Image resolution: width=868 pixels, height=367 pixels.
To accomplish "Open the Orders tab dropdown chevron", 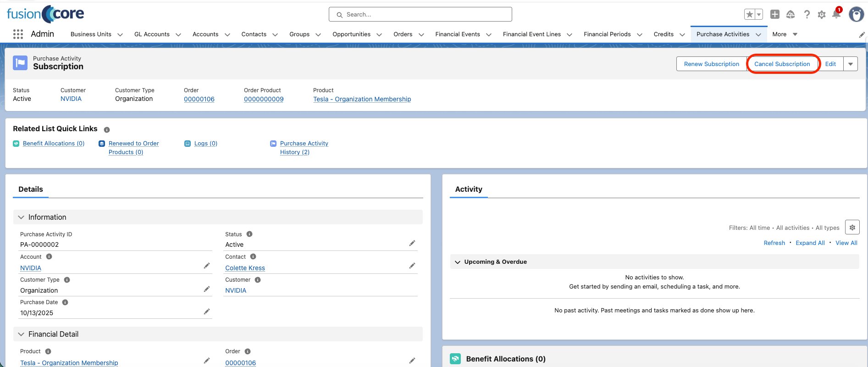I will pyautogui.click(x=421, y=34).
